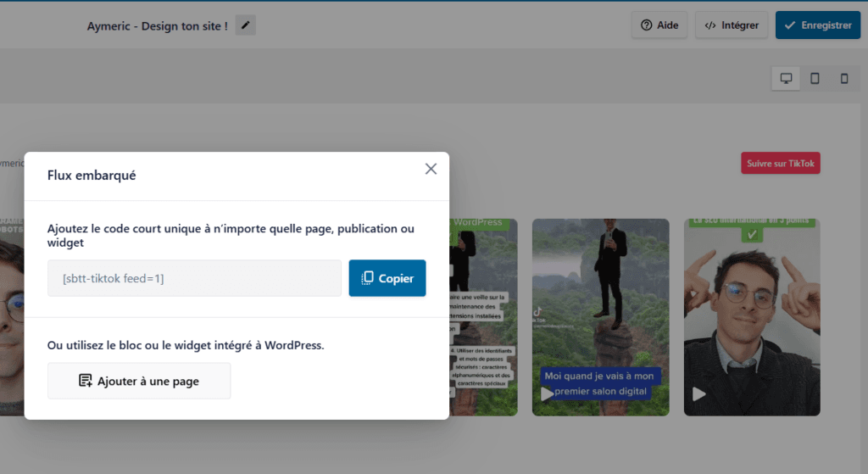Click the TikTok logo watermark on the rock video

tap(537, 312)
